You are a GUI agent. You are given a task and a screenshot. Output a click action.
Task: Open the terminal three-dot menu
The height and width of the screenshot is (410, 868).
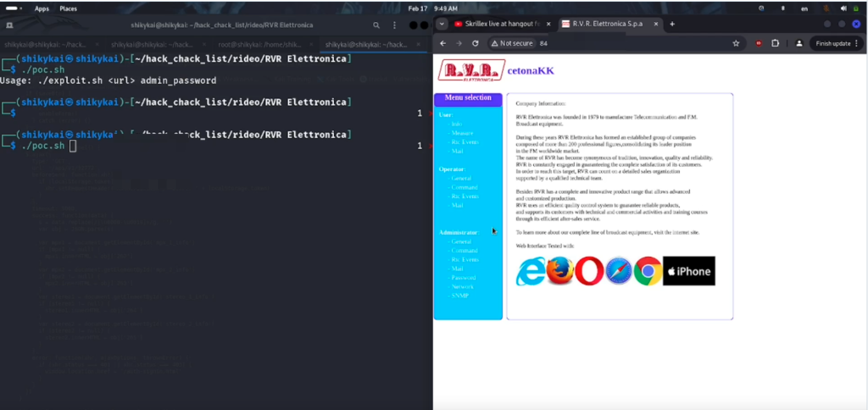pos(395,25)
